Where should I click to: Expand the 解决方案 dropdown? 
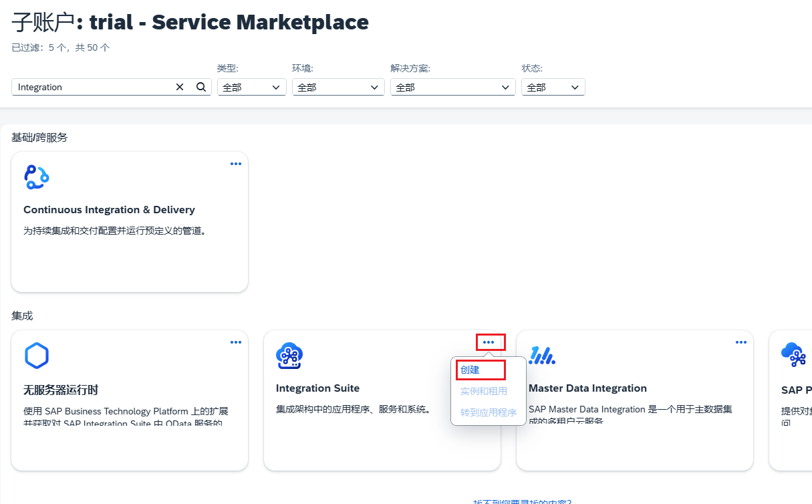[x=452, y=87]
